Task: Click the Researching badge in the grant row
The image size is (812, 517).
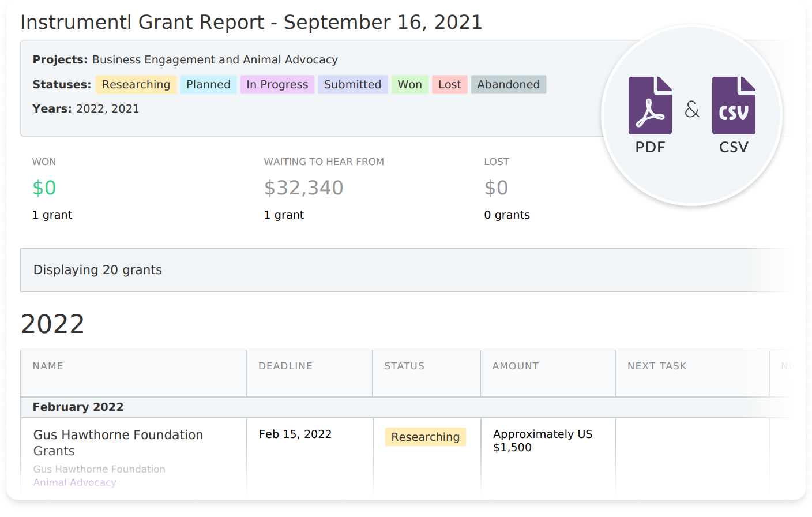Action: tap(426, 437)
